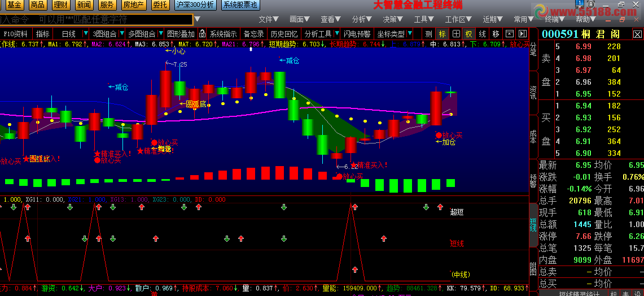Click the (中线) label in the sub-chart

click(460, 274)
